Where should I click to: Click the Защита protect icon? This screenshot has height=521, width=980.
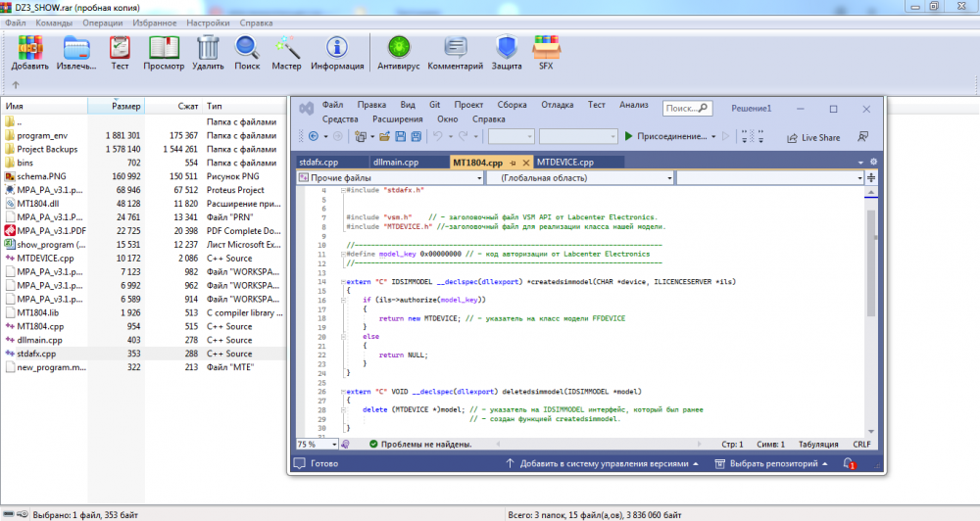[507, 48]
